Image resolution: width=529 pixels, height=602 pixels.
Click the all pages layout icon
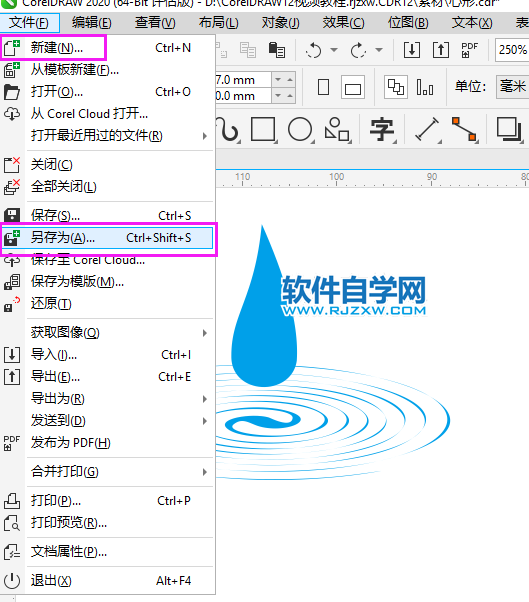tap(395, 87)
